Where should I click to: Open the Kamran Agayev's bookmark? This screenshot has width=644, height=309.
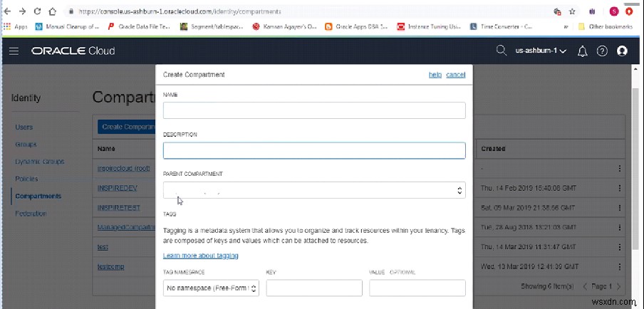click(x=285, y=26)
